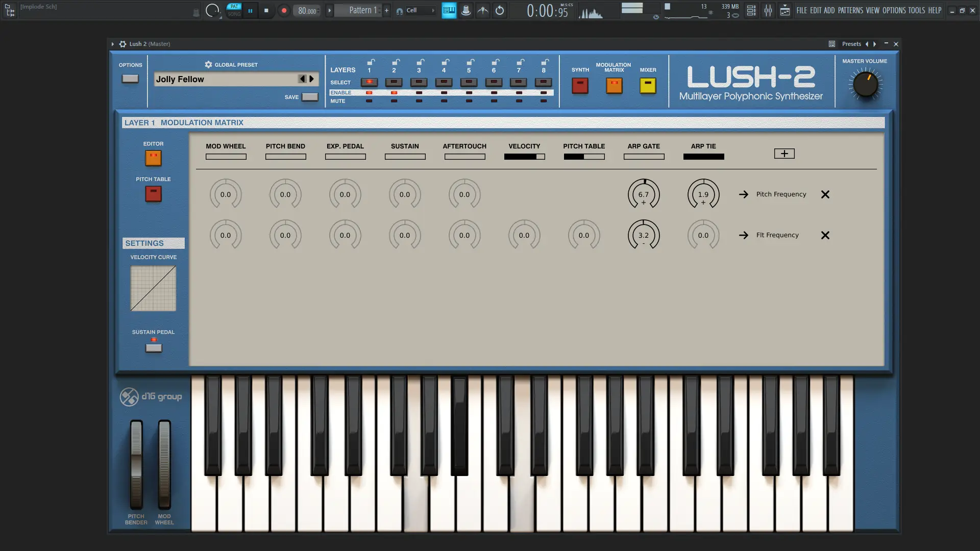The image size is (980, 551).
Task: Toggle the Sustain Pedal switch
Action: (154, 348)
